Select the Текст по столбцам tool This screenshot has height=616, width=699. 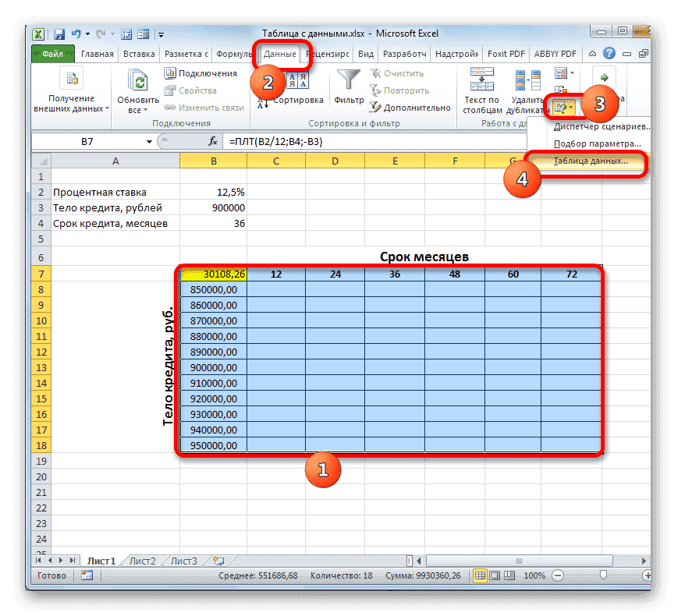click(481, 86)
